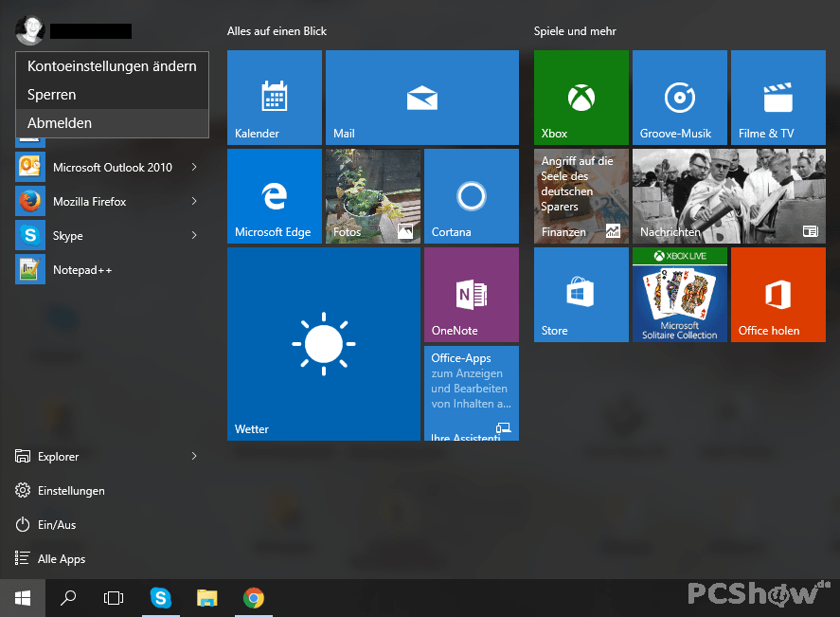Show Alle Apps list
This screenshot has width=840, height=617.
107,558
